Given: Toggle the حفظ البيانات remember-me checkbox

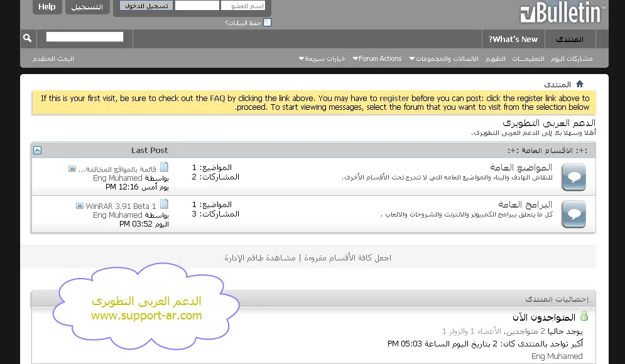Looking at the screenshot, I should click(267, 23).
